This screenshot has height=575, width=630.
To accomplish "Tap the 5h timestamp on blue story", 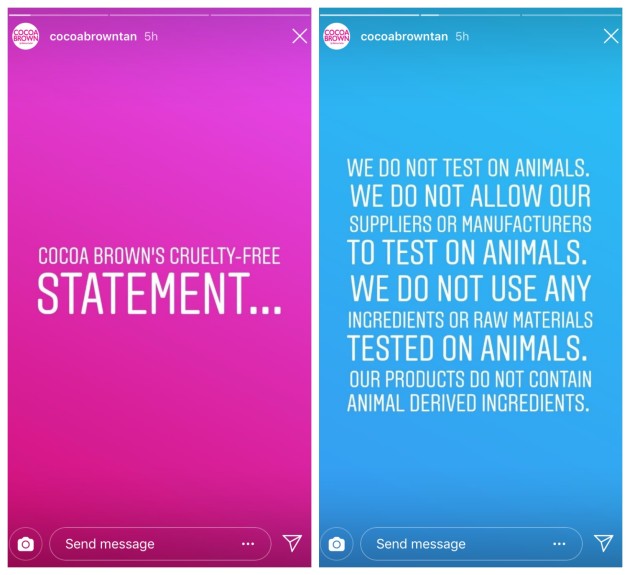I will tap(462, 36).
